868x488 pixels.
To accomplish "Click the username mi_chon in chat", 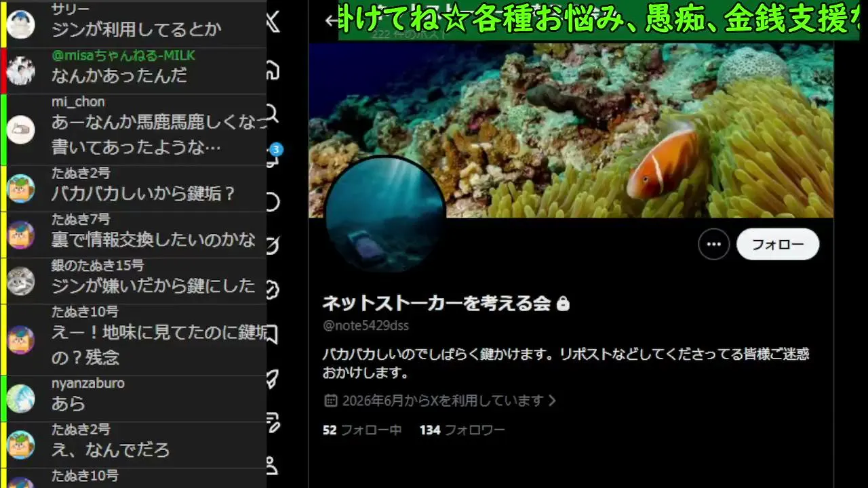I will pyautogui.click(x=78, y=102).
